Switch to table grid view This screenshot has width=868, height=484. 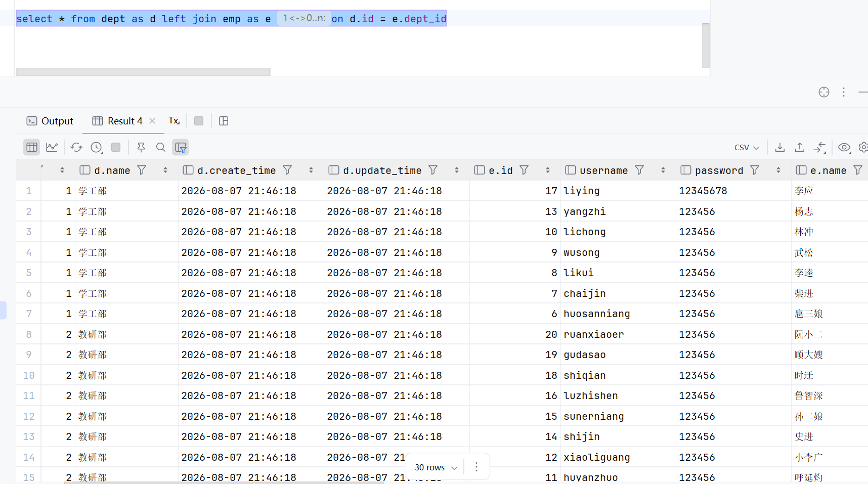[x=32, y=147]
